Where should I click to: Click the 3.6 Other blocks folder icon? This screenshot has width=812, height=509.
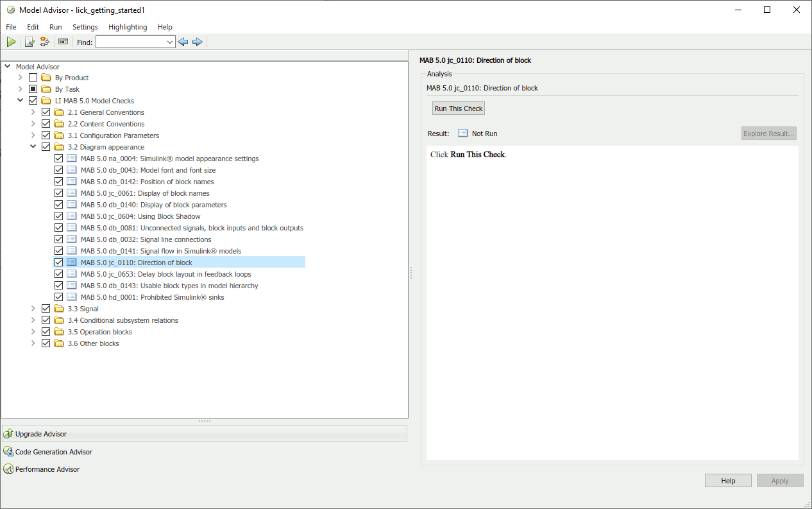(x=59, y=343)
